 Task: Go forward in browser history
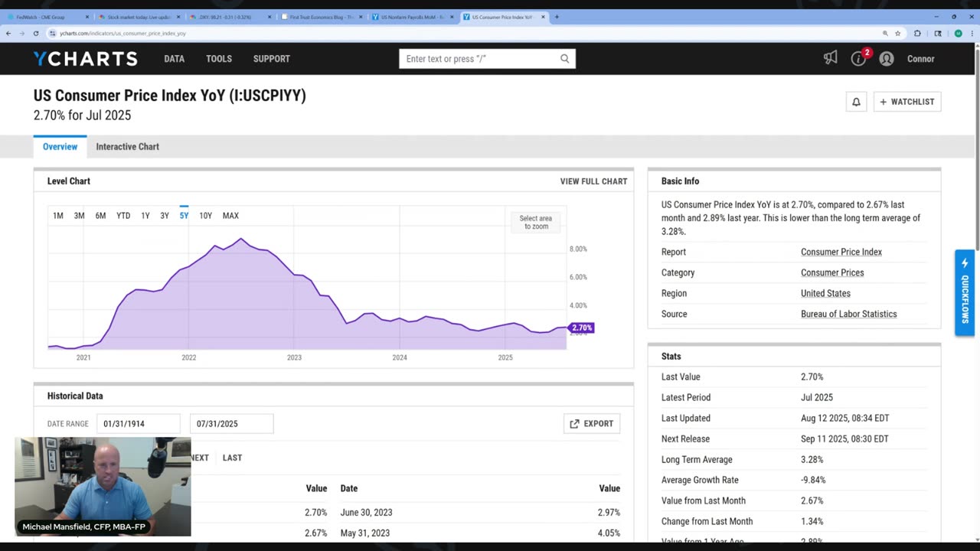click(21, 33)
